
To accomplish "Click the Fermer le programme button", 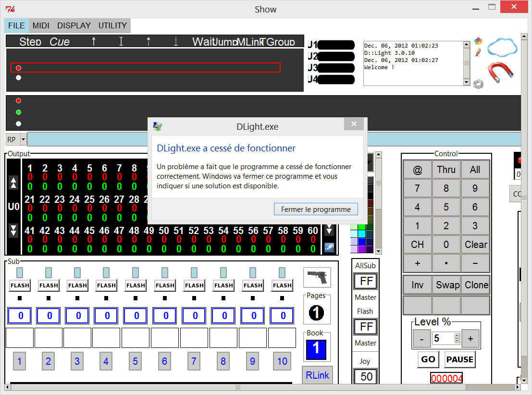I will (316, 210).
